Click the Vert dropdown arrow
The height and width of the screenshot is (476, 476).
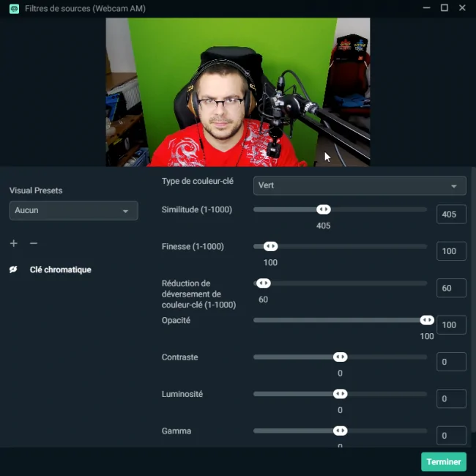point(454,186)
